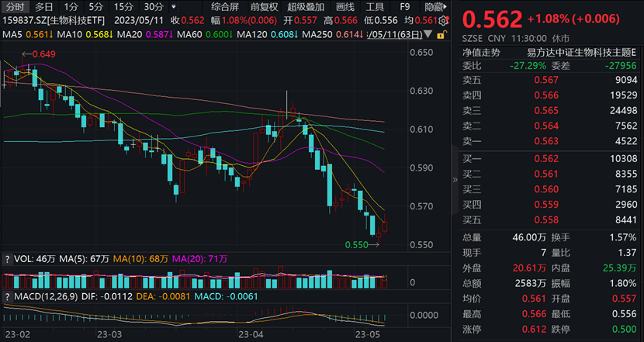Switch to 分时 intraday tab
The width and height of the screenshot is (644, 342).
click(15, 7)
